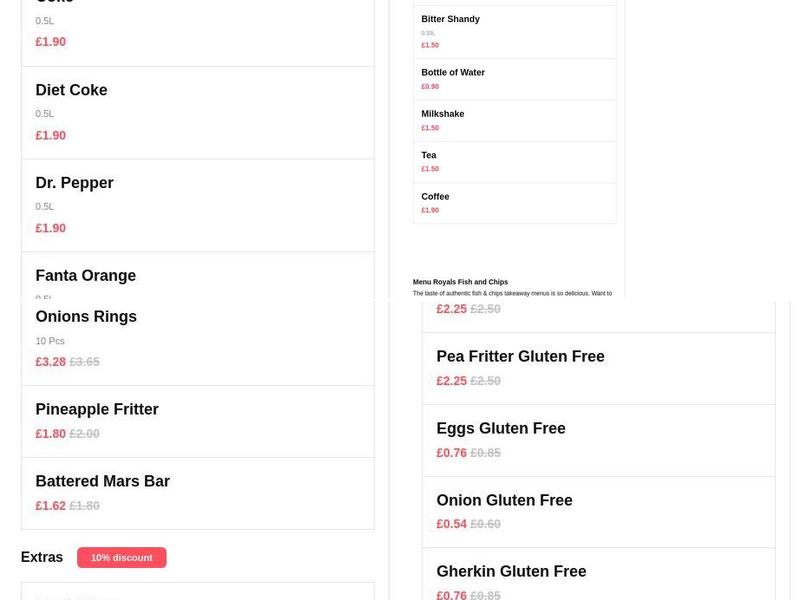Choose the Fanta Orange option
The width and height of the screenshot is (800, 600).
[85, 275]
